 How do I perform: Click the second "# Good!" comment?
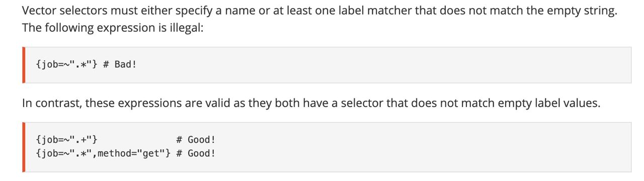click(x=196, y=153)
